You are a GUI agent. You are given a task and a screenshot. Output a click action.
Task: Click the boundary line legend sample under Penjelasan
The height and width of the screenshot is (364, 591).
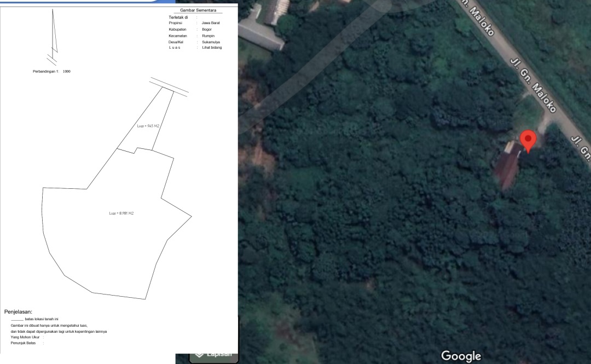(17, 319)
